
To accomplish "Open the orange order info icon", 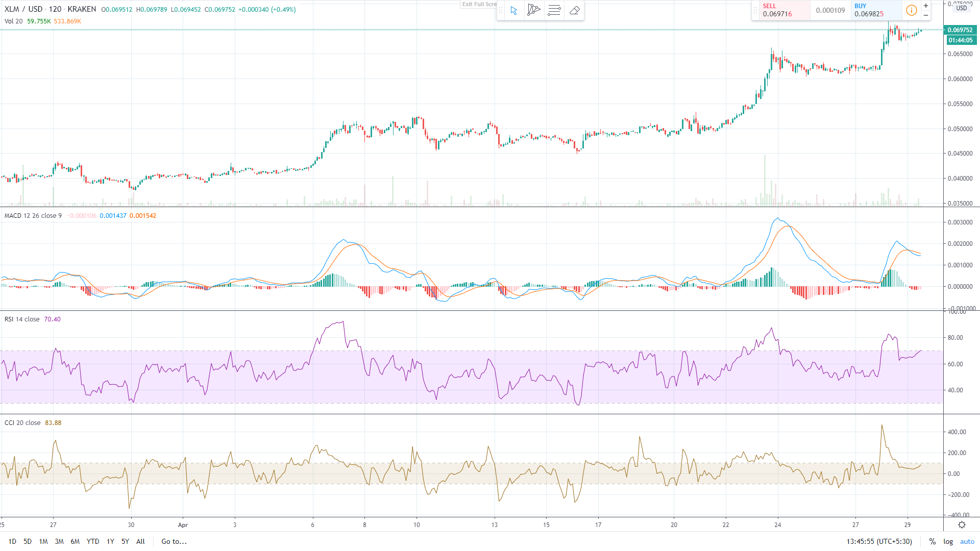I will click(912, 10).
